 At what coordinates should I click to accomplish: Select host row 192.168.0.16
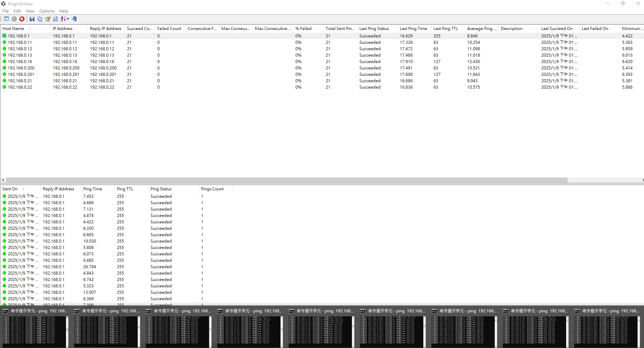coord(20,62)
